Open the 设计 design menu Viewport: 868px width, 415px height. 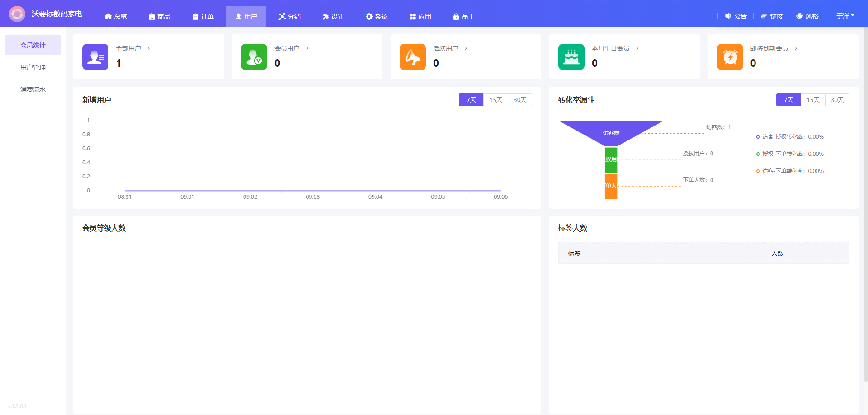(x=333, y=17)
